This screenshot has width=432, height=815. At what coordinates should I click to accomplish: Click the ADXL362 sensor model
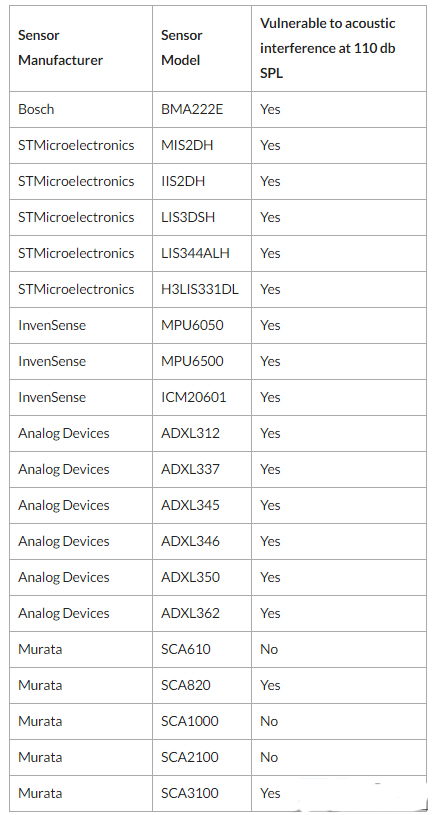(190, 613)
